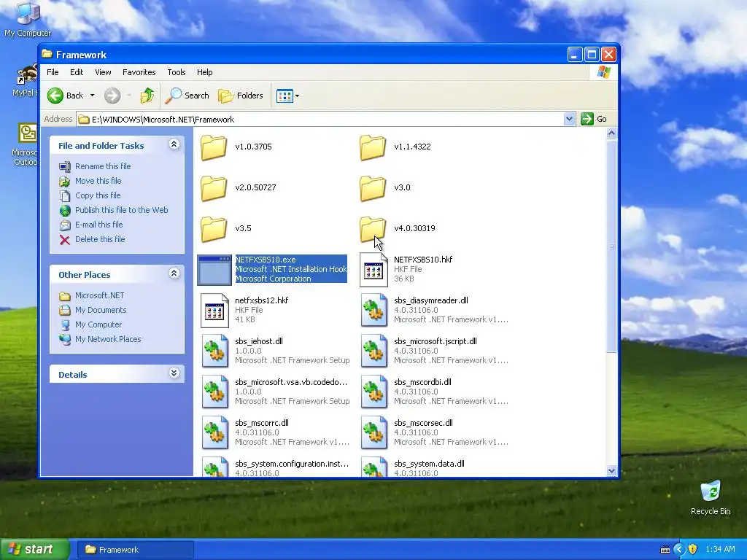Select the sbs_mscorrc.dll icon
The height and width of the screenshot is (560, 747).
coord(214,433)
